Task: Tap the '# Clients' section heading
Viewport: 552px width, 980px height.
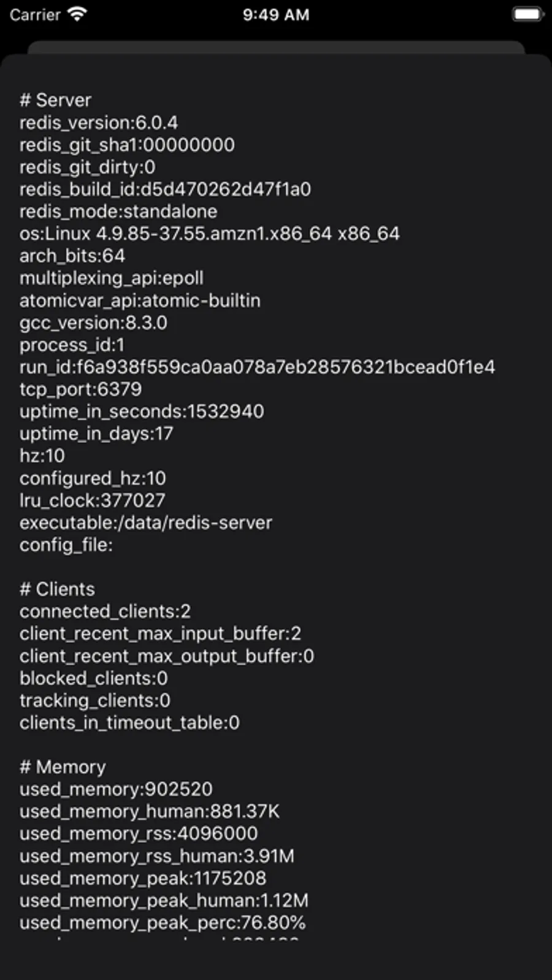Action: (57, 589)
